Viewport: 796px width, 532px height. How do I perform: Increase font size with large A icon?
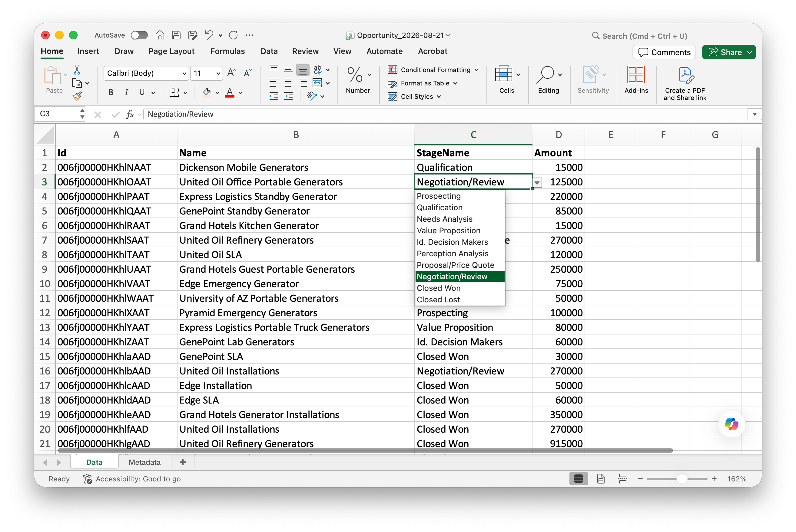click(x=232, y=73)
